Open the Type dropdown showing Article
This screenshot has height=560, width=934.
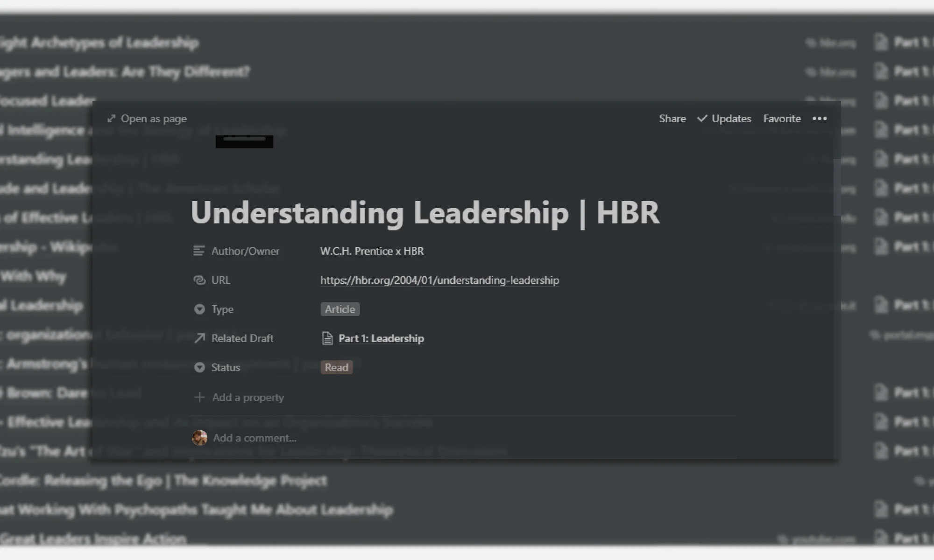tap(340, 309)
